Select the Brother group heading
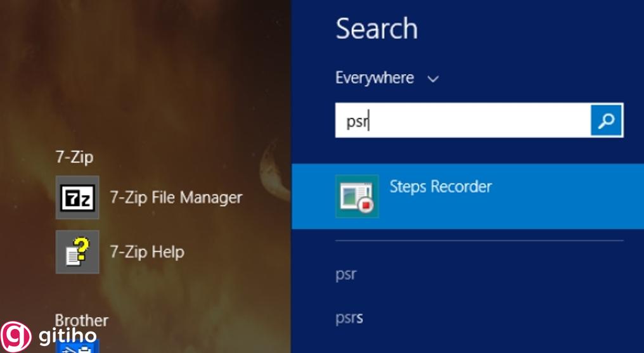The image size is (644, 353). (x=82, y=320)
